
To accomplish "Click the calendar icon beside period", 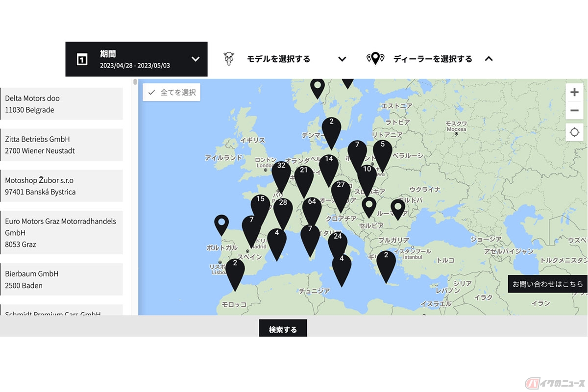I will [82, 59].
